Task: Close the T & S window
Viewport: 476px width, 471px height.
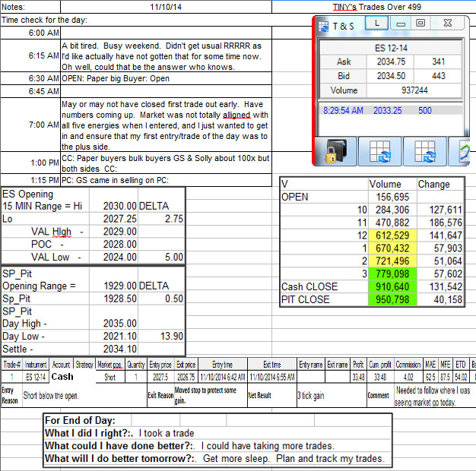Action: tap(447, 23)
